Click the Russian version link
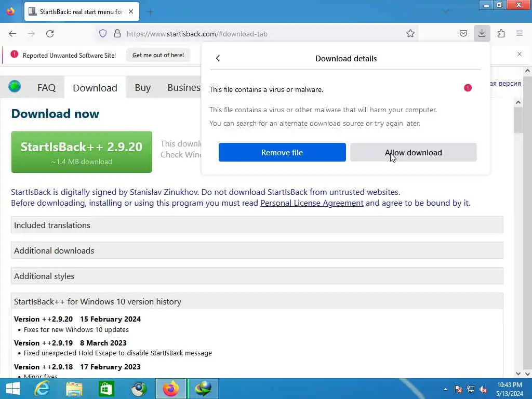 pos(505,84)
